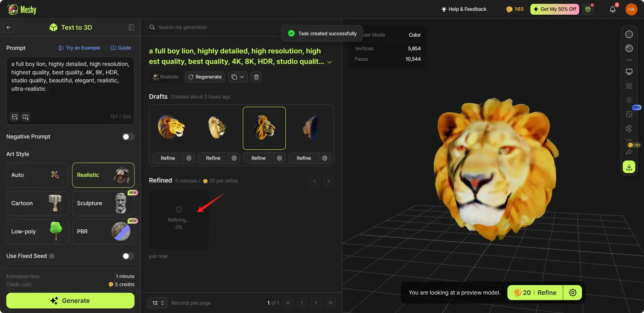Toggle the Negative Prompt switch

[x=128, y=137]
